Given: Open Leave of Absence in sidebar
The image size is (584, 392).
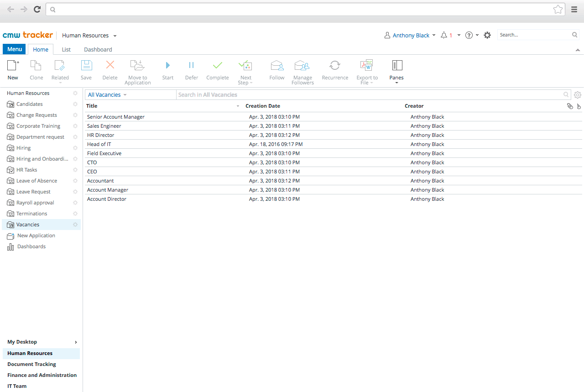Looking at the screenshot, I should (36, 181).
